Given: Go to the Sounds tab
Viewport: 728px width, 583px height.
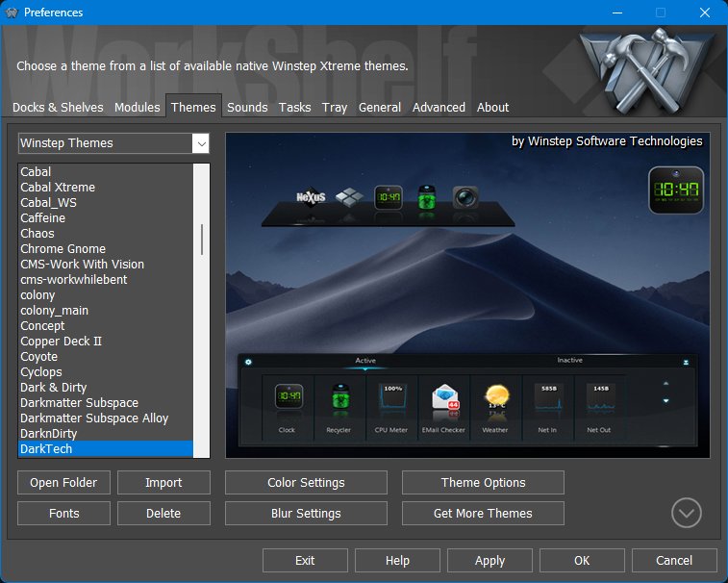Looking at the screenshot, I should coord(247,108).
